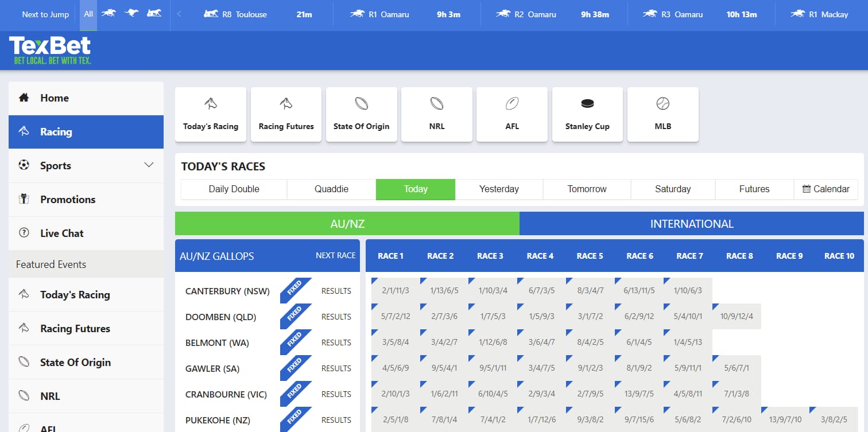Click the Today's Racing tile
This screenshot has width=868, height=432.
coord(211,114)
